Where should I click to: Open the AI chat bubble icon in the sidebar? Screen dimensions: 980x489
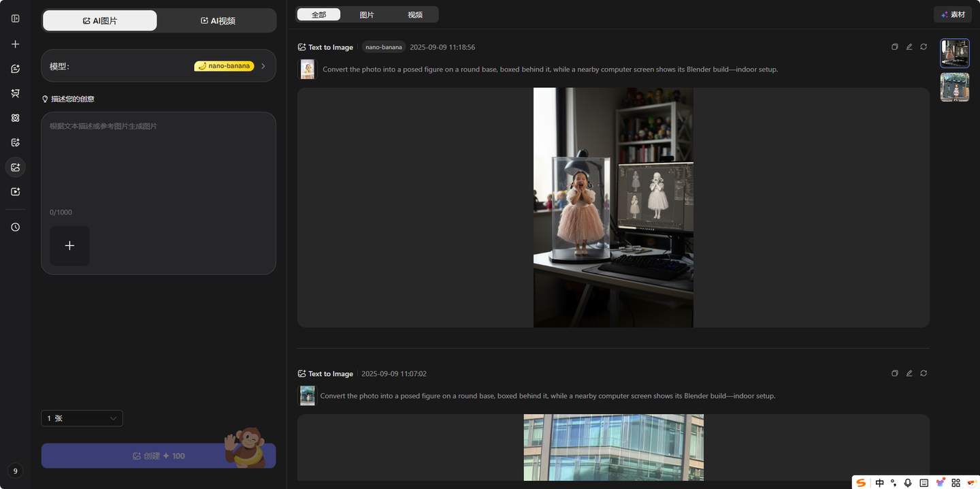16,69
